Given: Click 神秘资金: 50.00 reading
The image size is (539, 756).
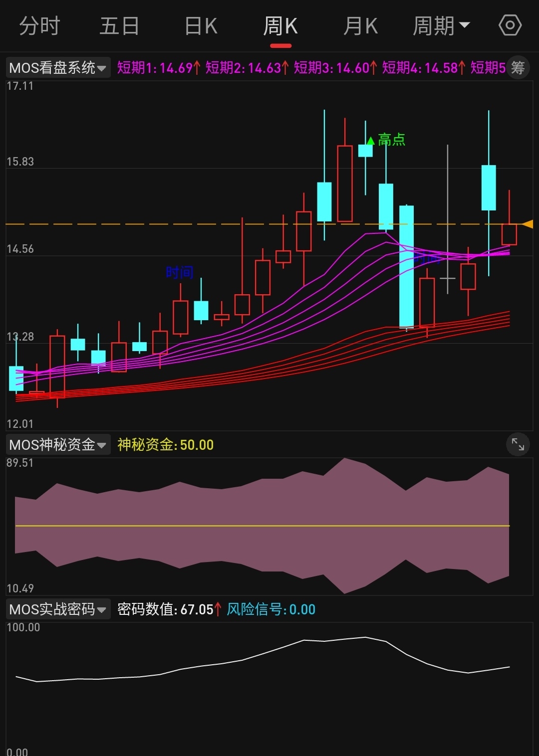Looking at the screenshot, I should click(165, 444).
